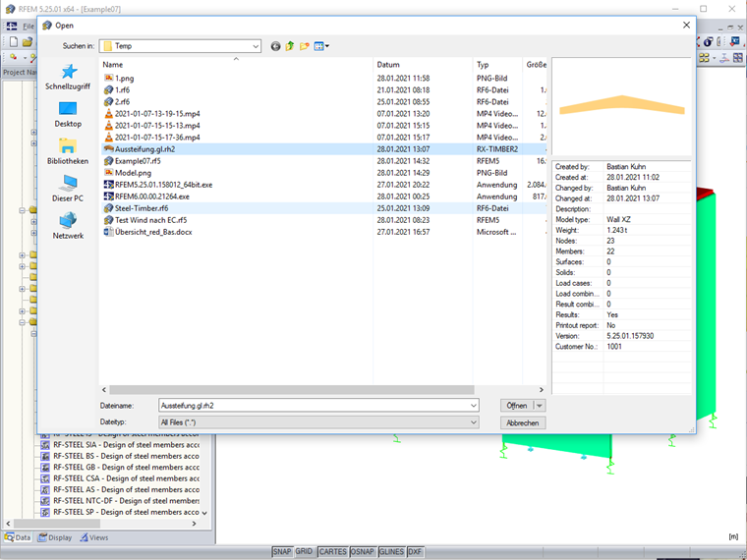This screenshot has height=560, width=747.
Task: Open the Öffnen button dropdown arrow
Action: pos(540,406)
